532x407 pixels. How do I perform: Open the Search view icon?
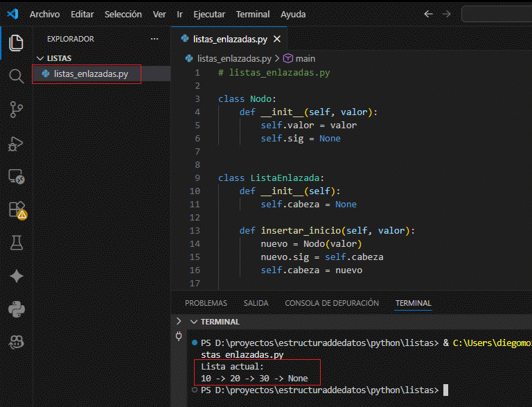coord(16,76)
